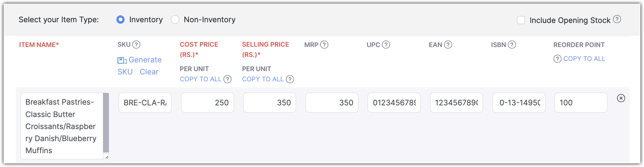Select the Inventory radio button
This screenshot has width=644, height=167.
click(x=120, y=20)
